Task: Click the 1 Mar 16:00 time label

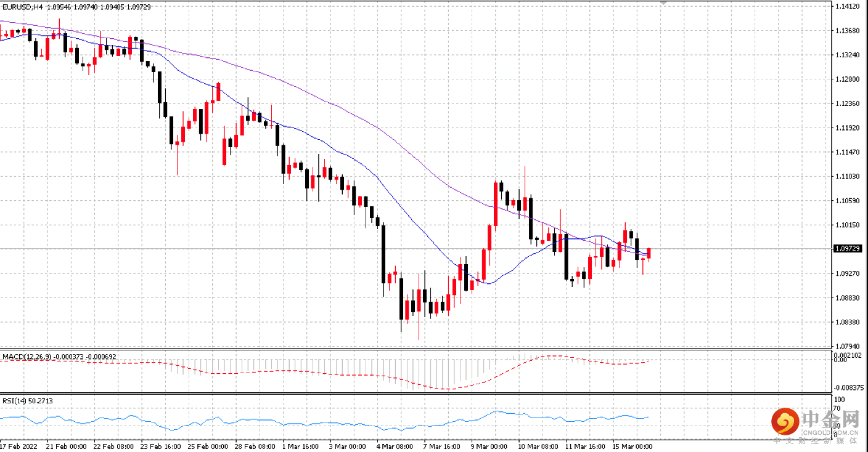Action: 301,446
